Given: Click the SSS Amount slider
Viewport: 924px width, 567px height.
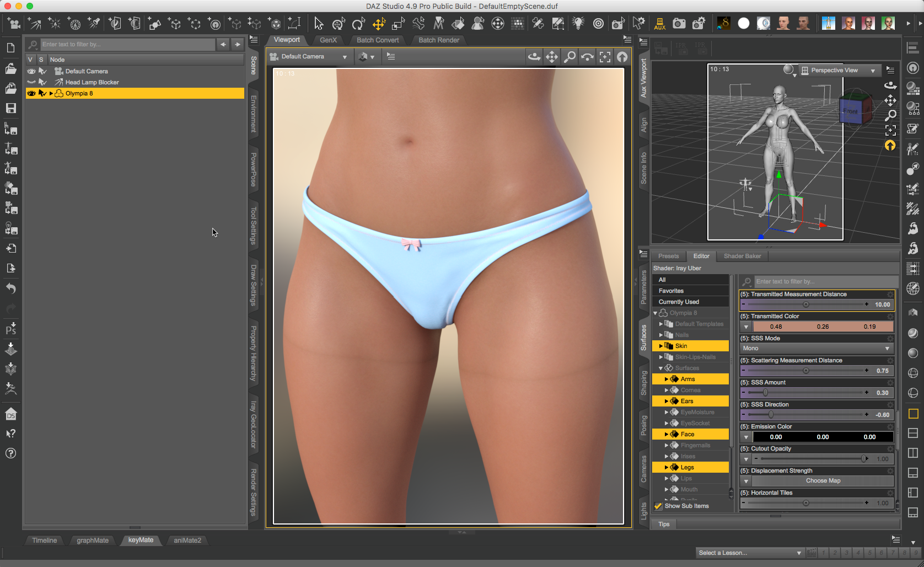Looking at the screenshot, I should click(805, 393).
